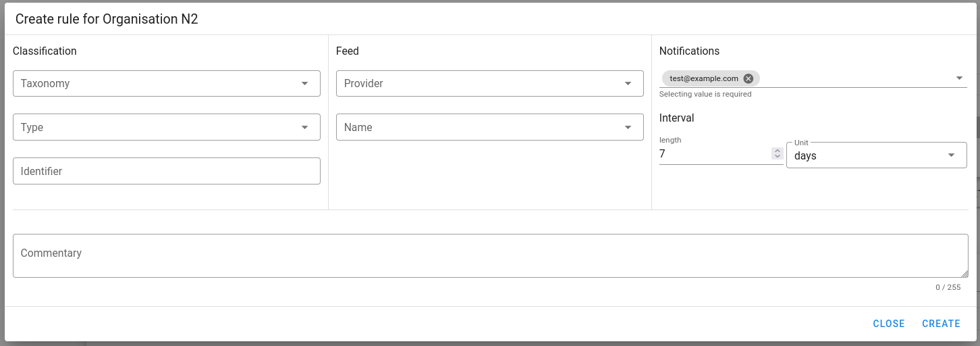Remove the test@example.com chip

pos(748,78)
